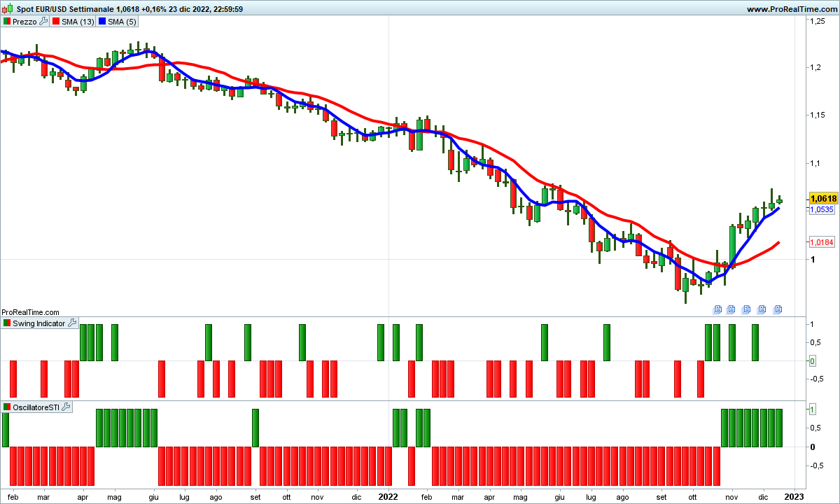This screenshot has width=840, height=504.
Task: Click the yellow 1,0618 current price tag
Action: (x=822, y=198)
